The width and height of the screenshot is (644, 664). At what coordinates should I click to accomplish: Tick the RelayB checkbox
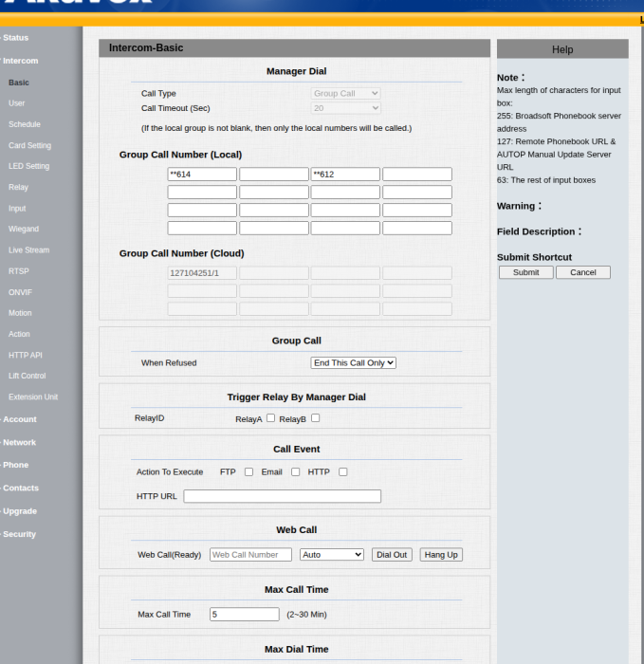pos(316,418)
